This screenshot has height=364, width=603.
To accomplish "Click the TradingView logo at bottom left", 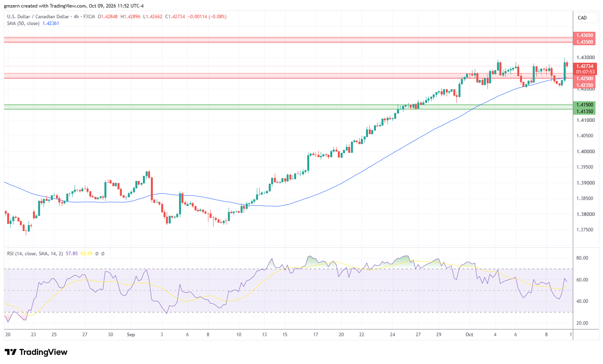I will pyautogui.click(x=36, y=352).
